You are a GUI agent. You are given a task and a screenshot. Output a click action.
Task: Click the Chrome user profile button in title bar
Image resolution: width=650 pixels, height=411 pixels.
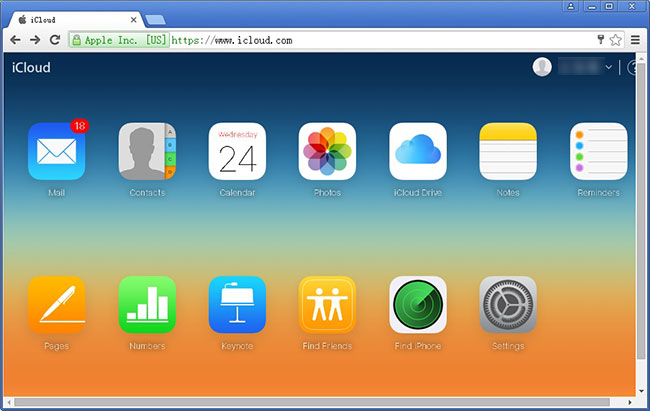coord(570,6)
